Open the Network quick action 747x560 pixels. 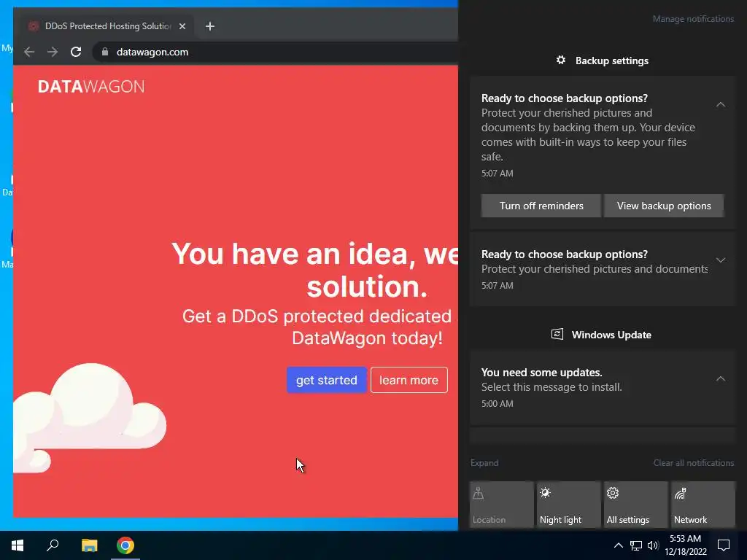point(703,505)
